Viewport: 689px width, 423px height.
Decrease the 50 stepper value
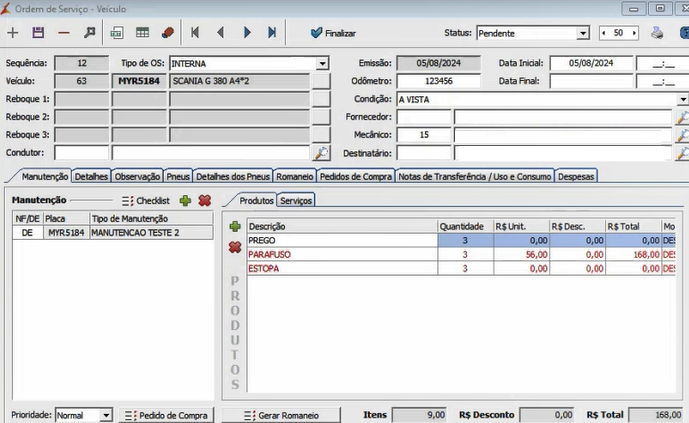click(604, 33)
